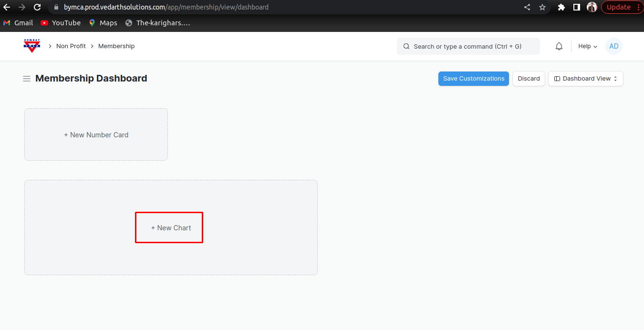This screenshot has height=330, width=644.
Task: Open the browser side panel icon
Action: (576, 7)
